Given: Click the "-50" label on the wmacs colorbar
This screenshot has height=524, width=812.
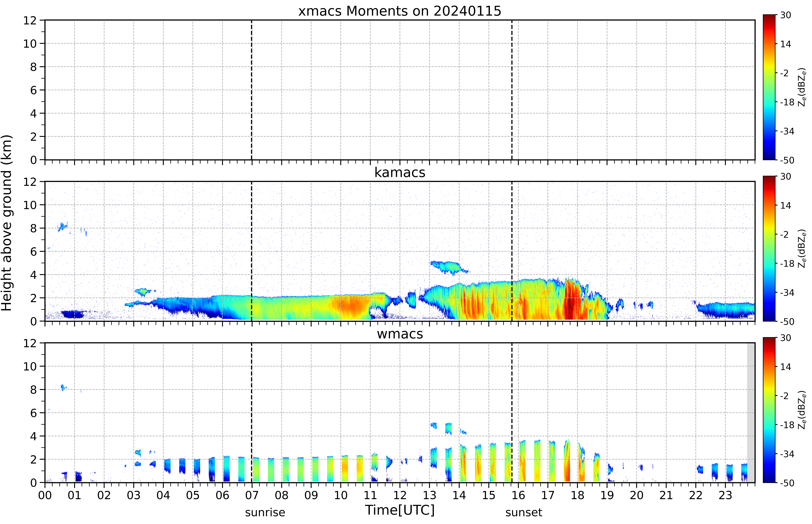Looking at the screenshot, I should coord(787,483).
